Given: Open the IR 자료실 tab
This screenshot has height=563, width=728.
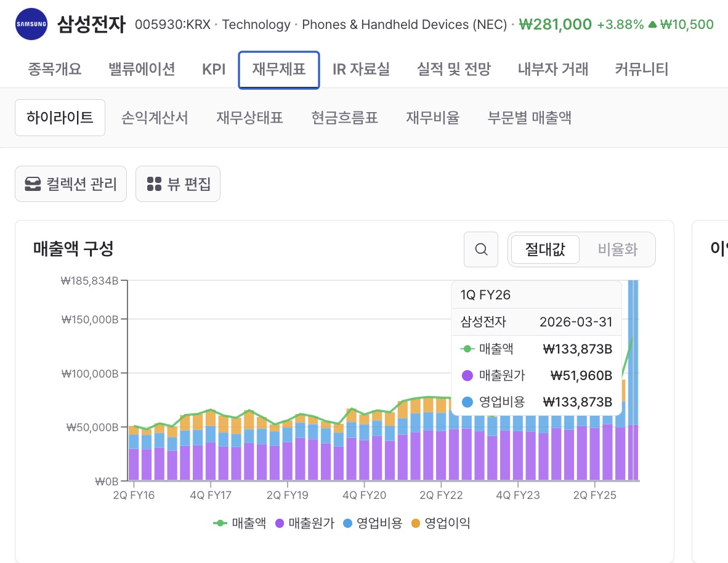Looking at the screenshot, I should point(361,69).
